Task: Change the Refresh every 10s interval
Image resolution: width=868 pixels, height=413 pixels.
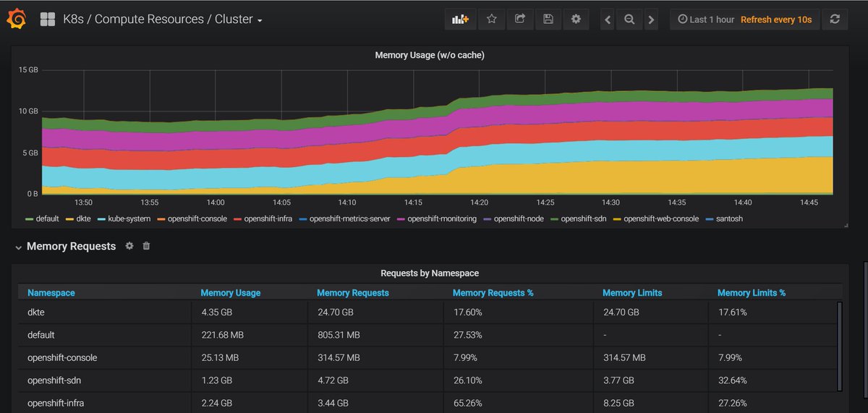Action: pyautogui.click(x=776, y=20)
